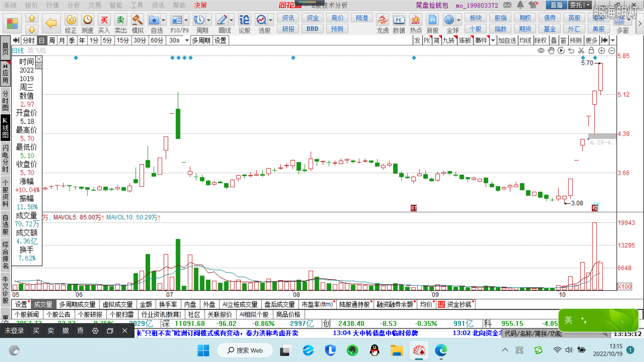Open the 决策 menu
This screenshot has width=644, height=362.
coord(200,5)
